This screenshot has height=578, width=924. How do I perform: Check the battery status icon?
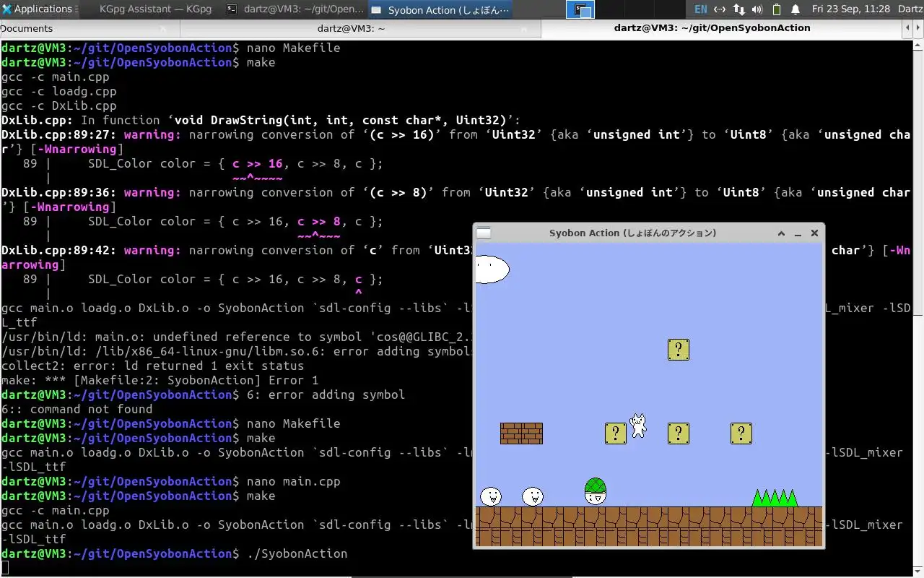777,9
